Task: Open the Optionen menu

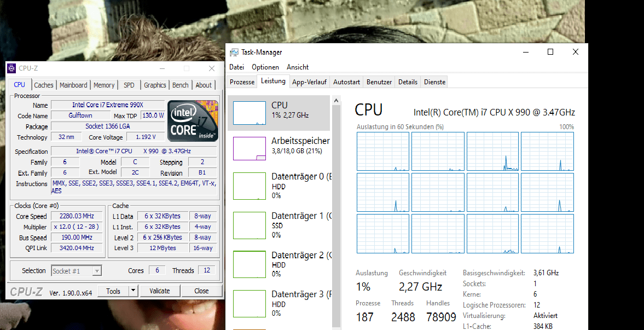Action: point(265,67)
